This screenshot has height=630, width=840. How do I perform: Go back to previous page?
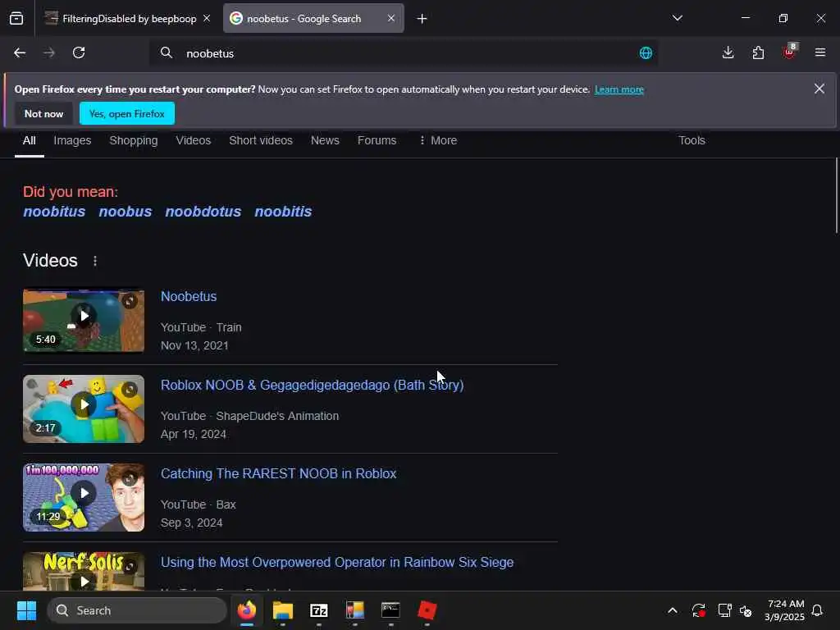click(20, 52)
